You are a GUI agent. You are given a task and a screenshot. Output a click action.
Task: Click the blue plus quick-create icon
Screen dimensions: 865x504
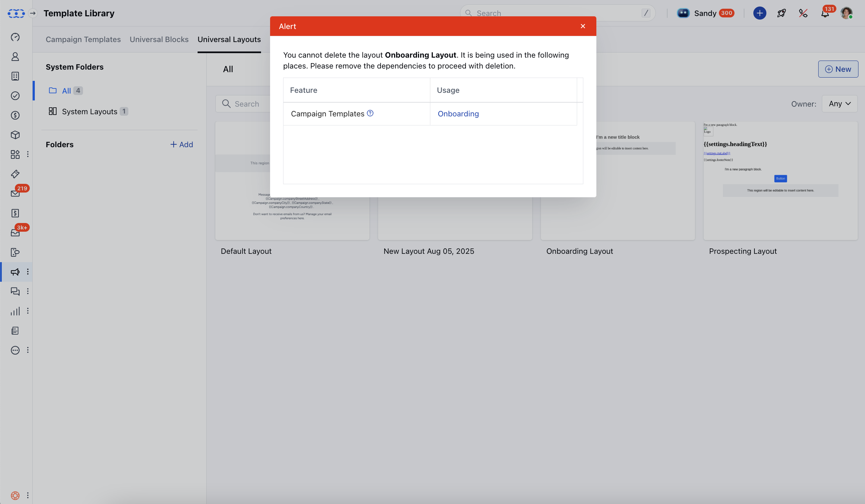coord(760,13)
